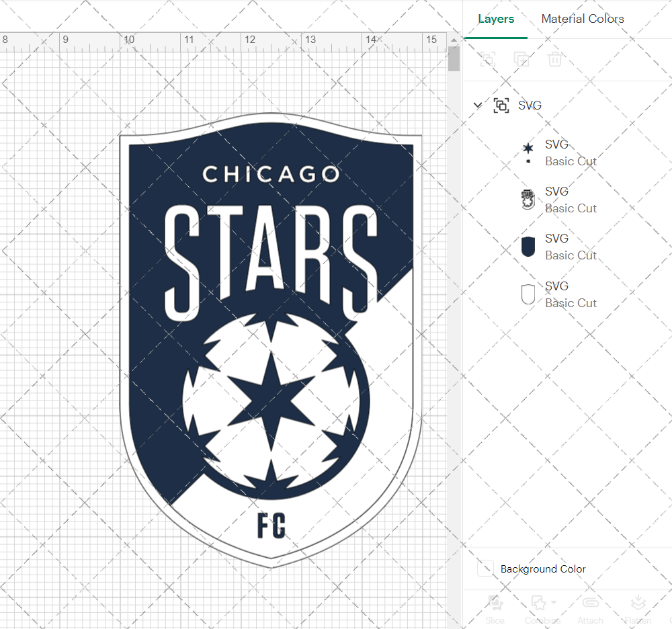Select the FC text on the logo
This screenshot has height=629, width=672.
click(x=271, y=526)
